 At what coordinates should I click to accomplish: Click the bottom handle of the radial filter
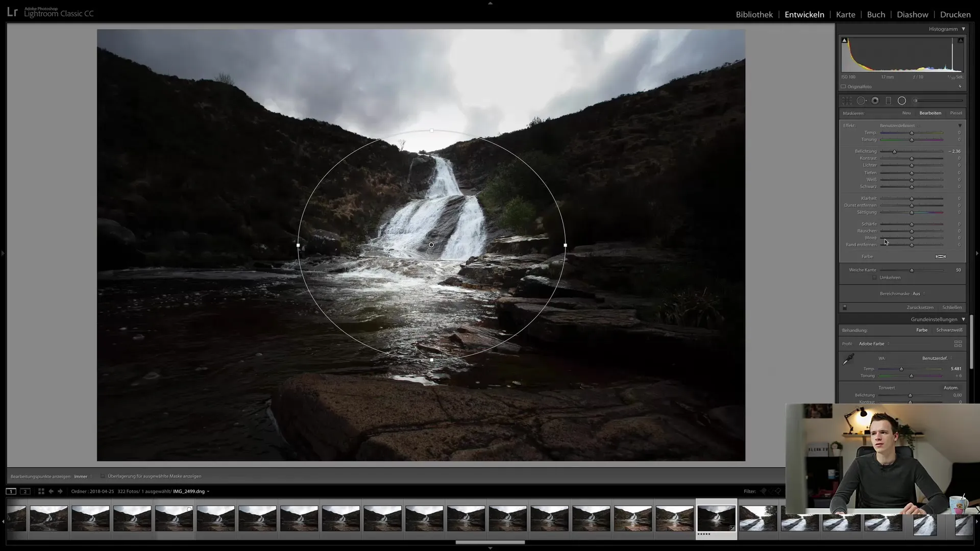click(x=432, y=360)
